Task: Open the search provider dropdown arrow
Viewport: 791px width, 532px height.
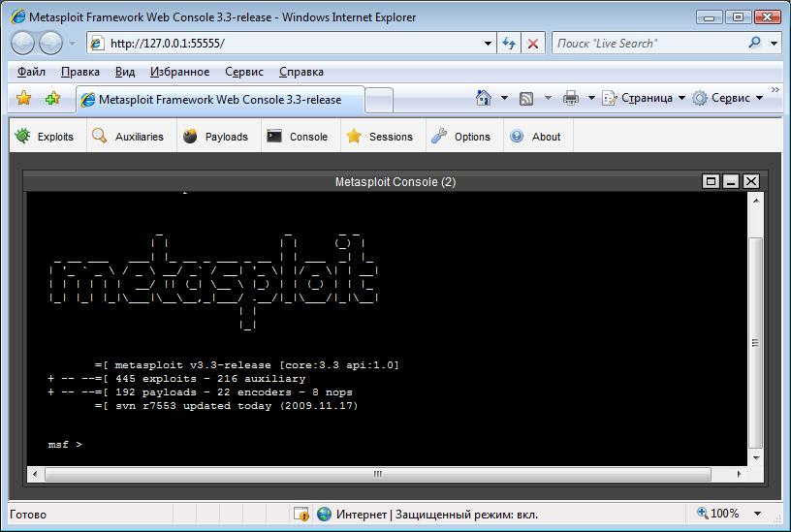Action: click(x=775, y=44)
